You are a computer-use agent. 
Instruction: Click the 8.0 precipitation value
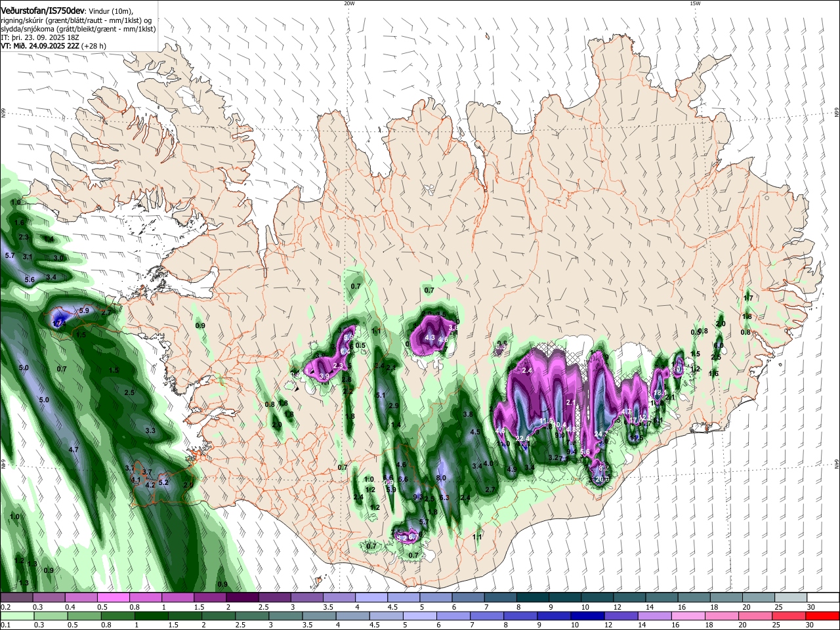[442, 478]
